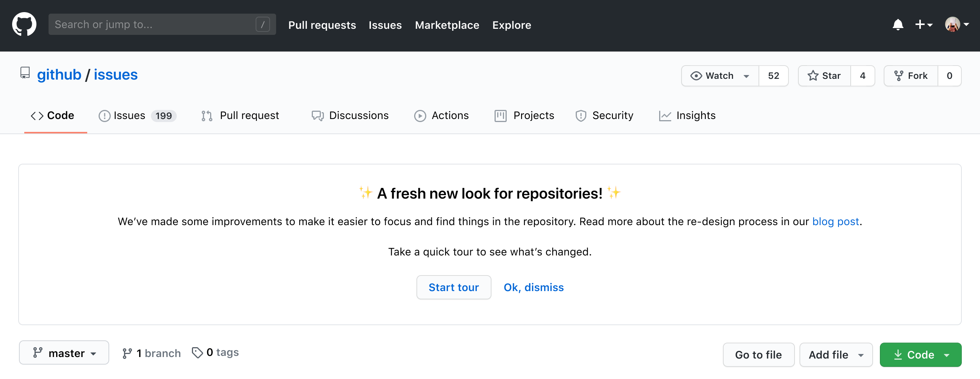This screenshot has height=379, width=980.
Task: Click the Insights graph icon
Action: point(665,116)
